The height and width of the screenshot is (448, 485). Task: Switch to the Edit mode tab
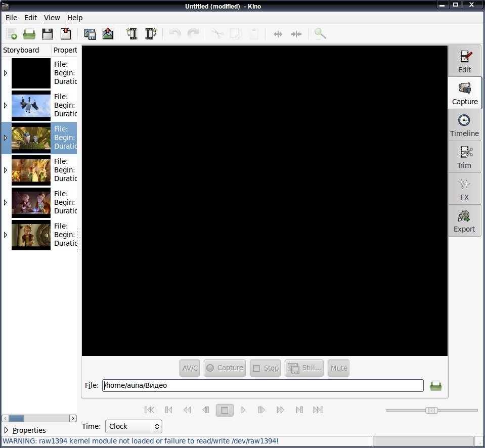pyautogui.click(x=464, y=62)
